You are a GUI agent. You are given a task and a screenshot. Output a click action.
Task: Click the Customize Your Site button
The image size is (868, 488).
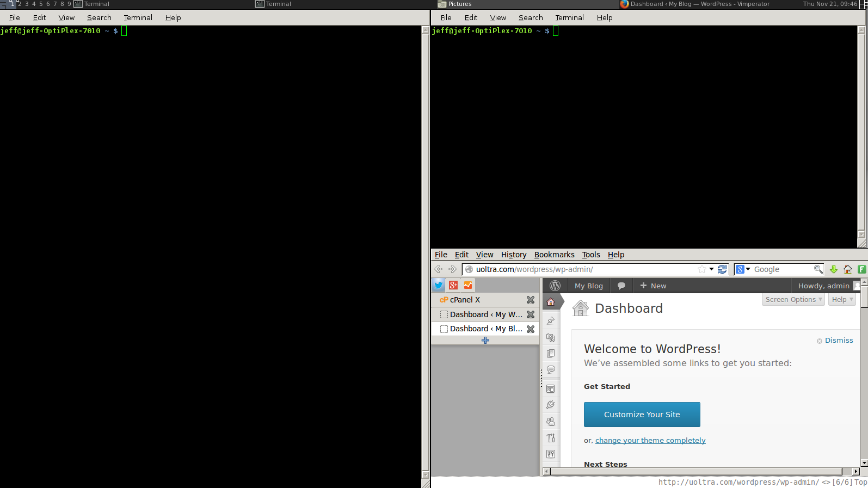[642, 415]
